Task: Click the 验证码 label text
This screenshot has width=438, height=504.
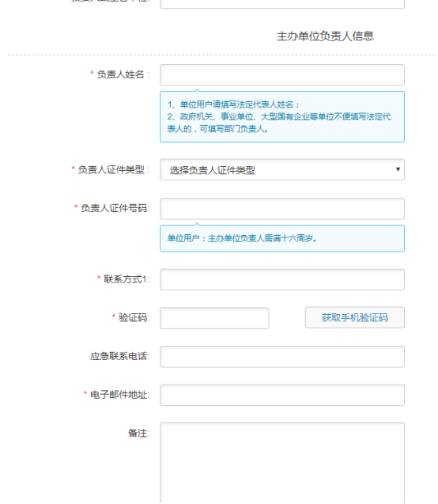Action: click(x=133, y=318)
